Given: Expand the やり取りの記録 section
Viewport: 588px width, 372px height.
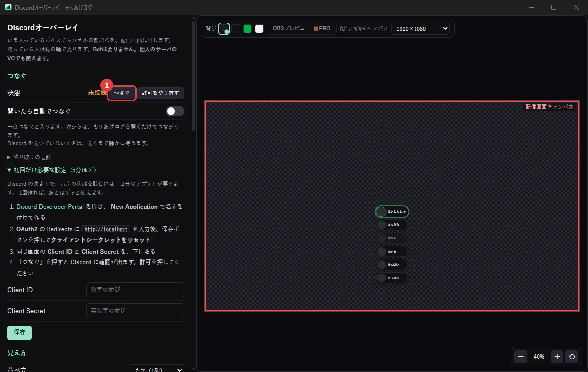Looking at the screenshot, I should tap(29, 157).
